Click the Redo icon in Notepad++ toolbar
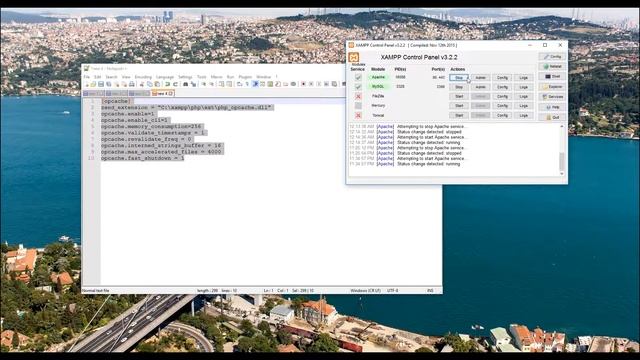 pyautogui.click(x=175, y=84)
